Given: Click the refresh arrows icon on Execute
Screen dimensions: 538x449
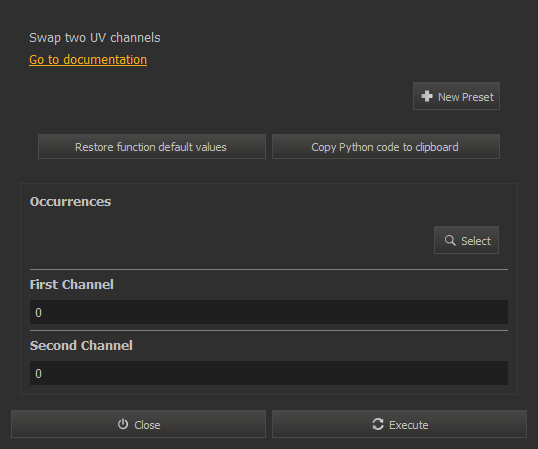Looking at the screenshot, I should (378, 424).
